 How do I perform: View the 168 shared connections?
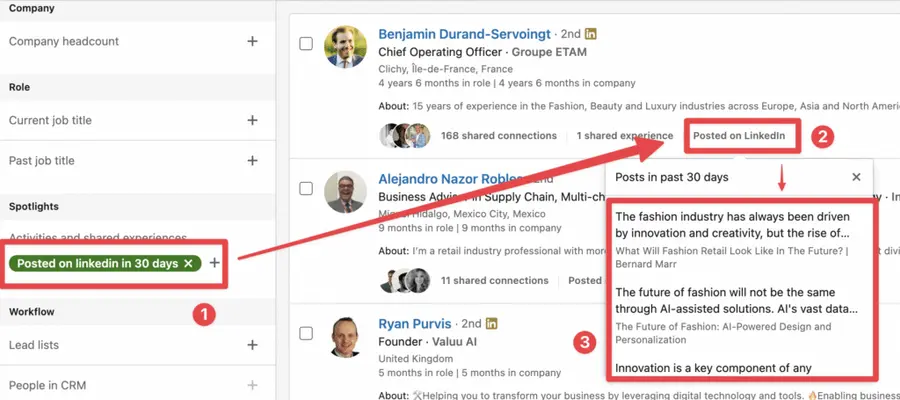pyautogui.click(x=498, y=136)
